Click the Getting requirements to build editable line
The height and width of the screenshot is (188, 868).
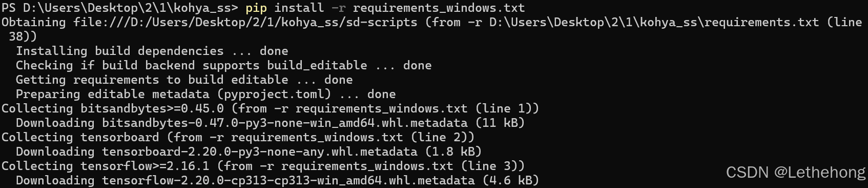(184, 80)
